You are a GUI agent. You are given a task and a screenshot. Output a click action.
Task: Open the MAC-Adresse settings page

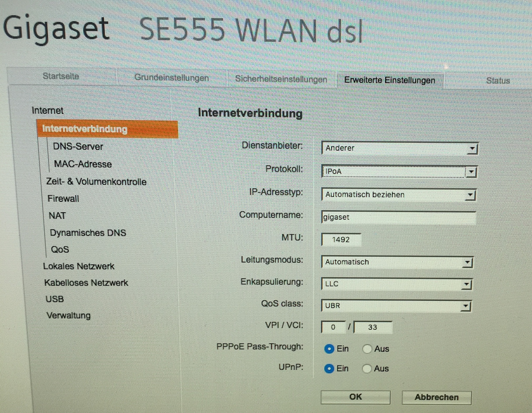(x=83, y=164)
